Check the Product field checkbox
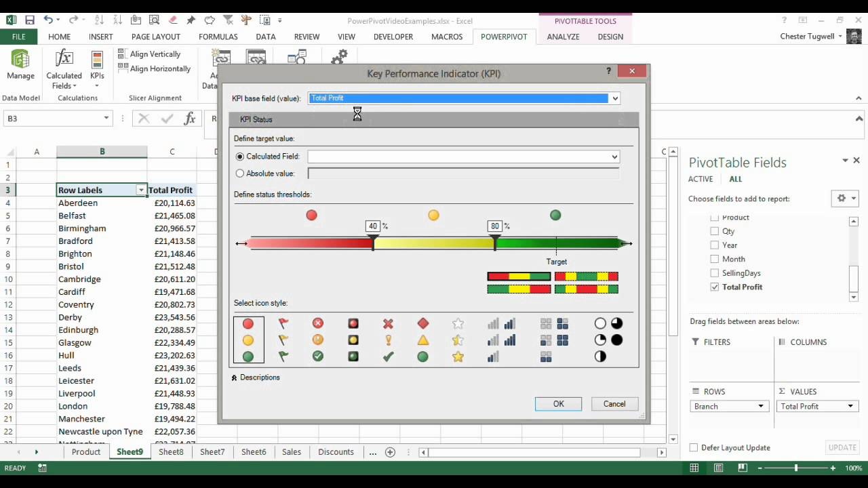The width and height of the screenshot is (868, 488). pos(714,218)
